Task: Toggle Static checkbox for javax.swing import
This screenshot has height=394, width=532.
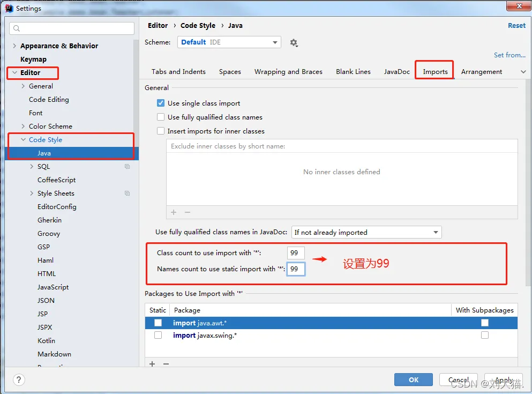Action: click(158, 335)
